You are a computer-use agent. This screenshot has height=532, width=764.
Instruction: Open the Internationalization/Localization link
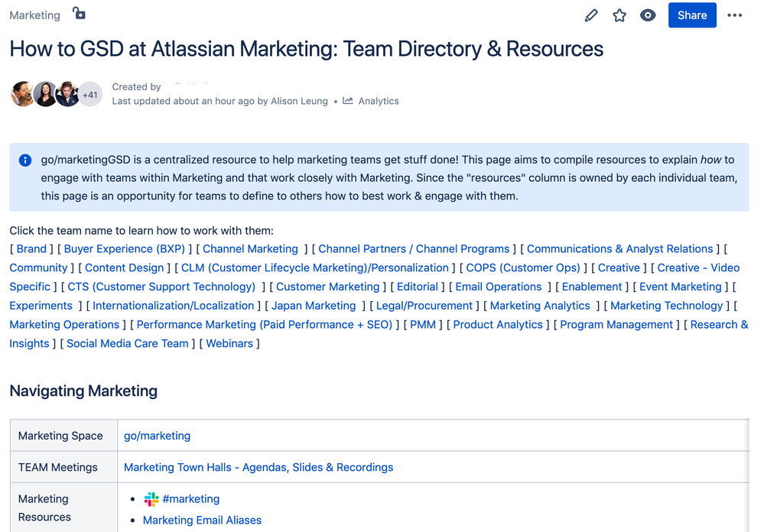tap(174, 306)
